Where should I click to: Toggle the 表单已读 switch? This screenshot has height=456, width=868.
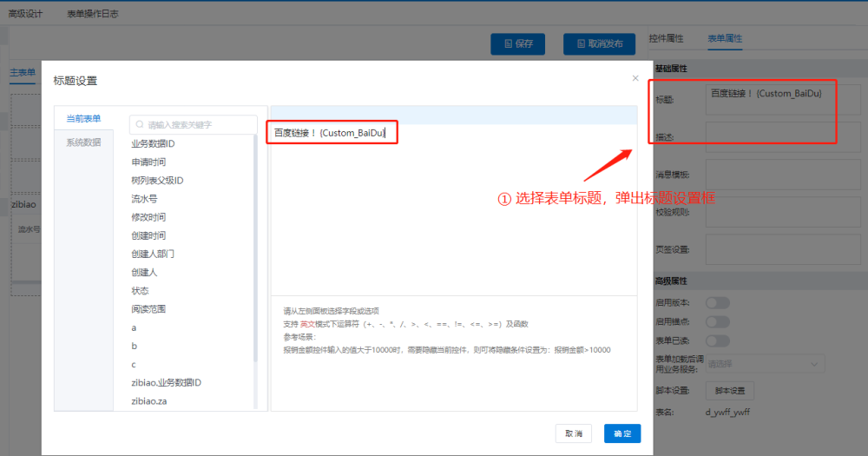coord(717,340)
